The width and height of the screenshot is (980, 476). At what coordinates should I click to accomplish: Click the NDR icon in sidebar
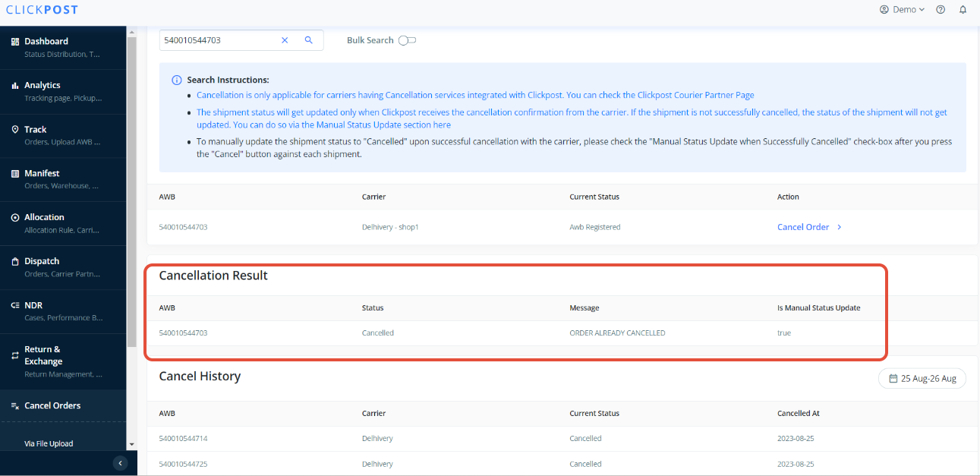[15, 305]
